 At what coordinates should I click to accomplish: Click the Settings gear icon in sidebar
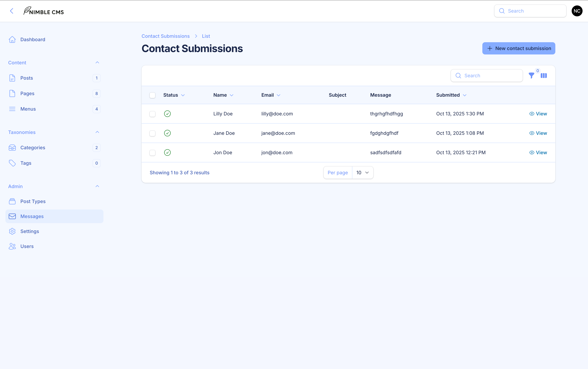[12, 231]
